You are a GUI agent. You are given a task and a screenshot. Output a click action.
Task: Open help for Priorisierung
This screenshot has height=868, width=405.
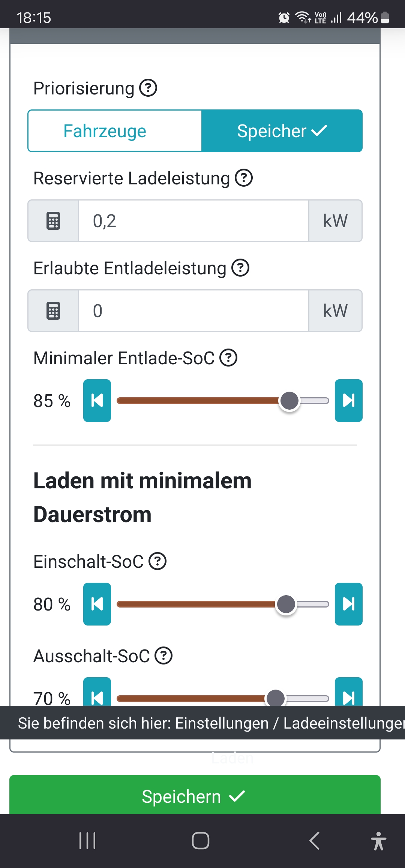coord(148,88)
